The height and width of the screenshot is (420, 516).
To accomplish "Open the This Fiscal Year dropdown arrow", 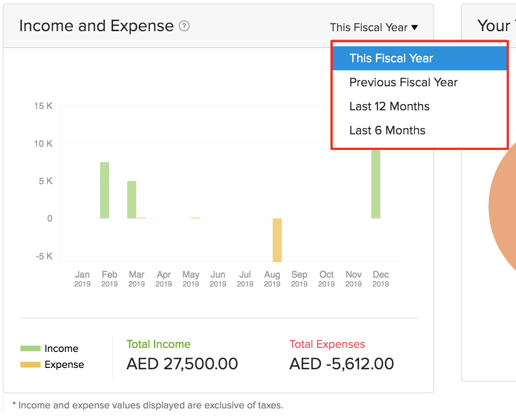I will (x=415, y=28).
